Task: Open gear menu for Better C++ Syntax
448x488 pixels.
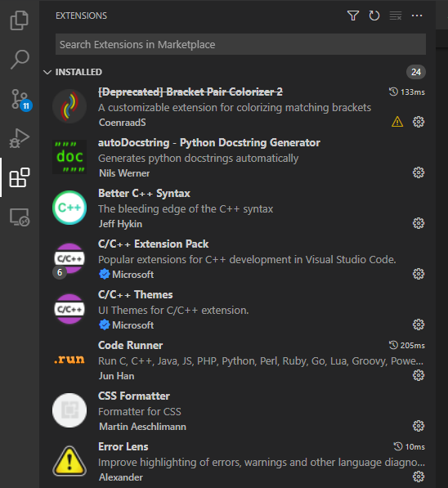Action: 419,223
